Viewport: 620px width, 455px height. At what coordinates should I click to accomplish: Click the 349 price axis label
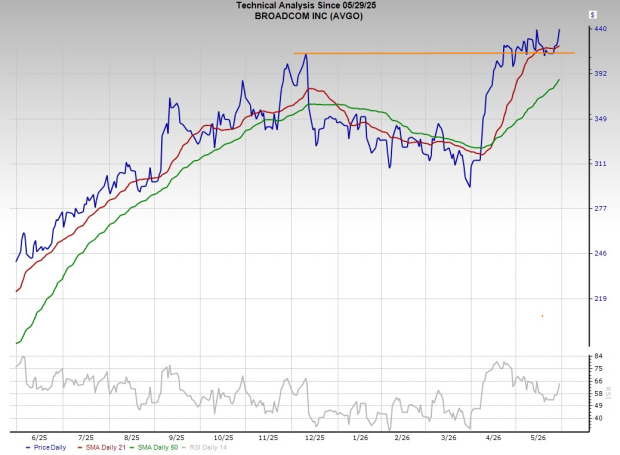tap(600, 119)
